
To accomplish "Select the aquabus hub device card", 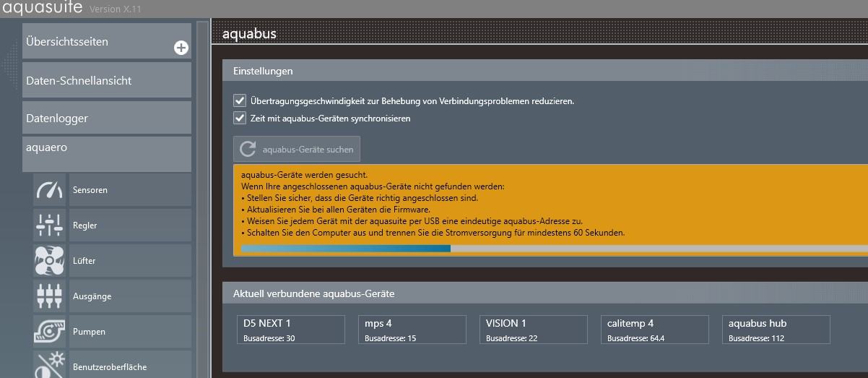I will coord(776,330).
